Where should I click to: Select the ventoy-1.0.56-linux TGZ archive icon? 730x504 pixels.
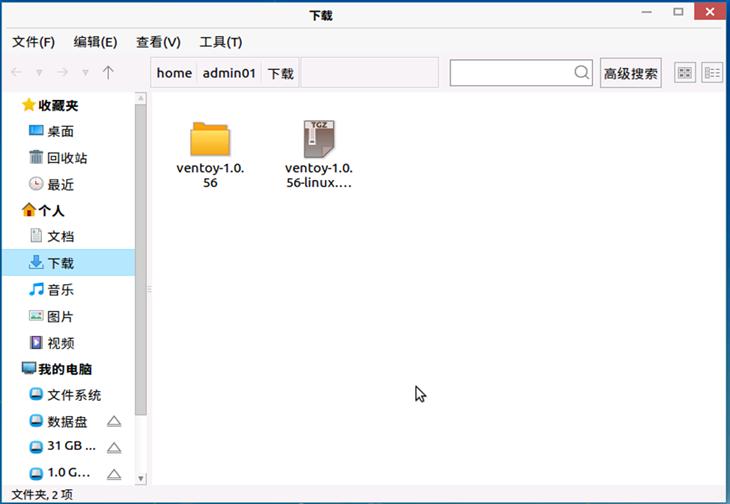tap(319, 139)
